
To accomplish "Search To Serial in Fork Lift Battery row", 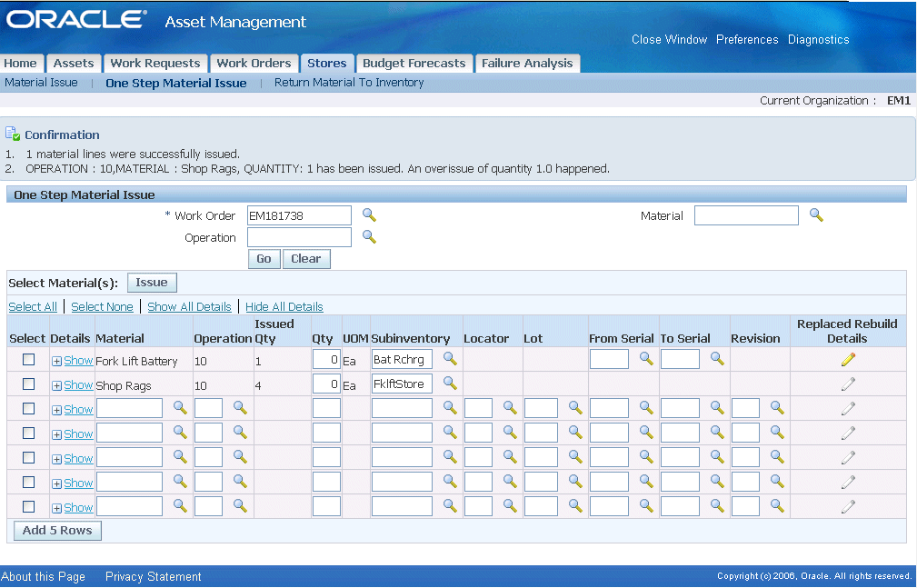I will pyautogui.click(x=718, y=358).
